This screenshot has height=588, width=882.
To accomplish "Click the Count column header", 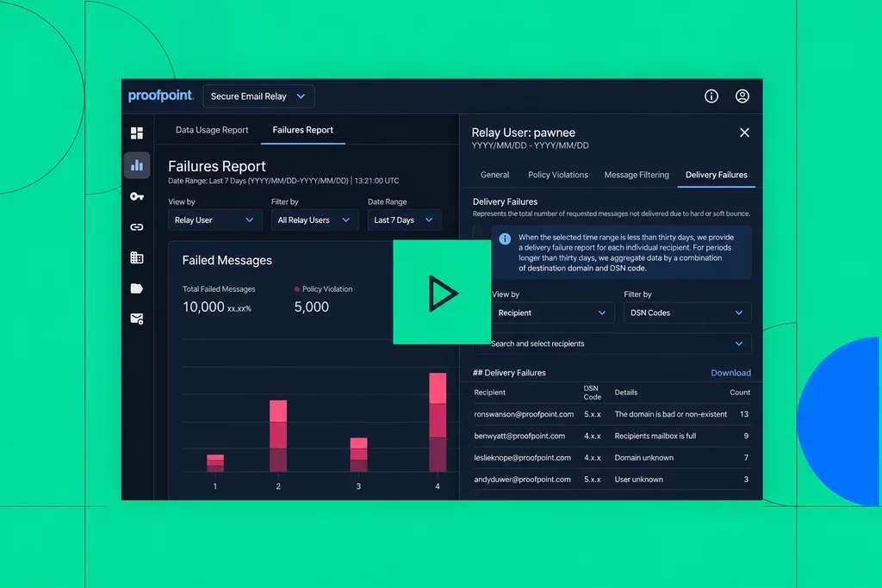I will pos(740,393).
